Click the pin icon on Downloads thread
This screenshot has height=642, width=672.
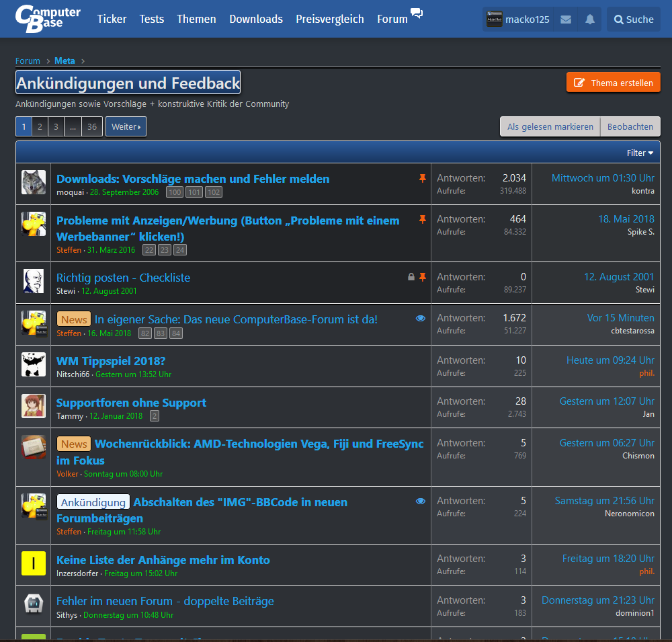[x=423, y=178]
